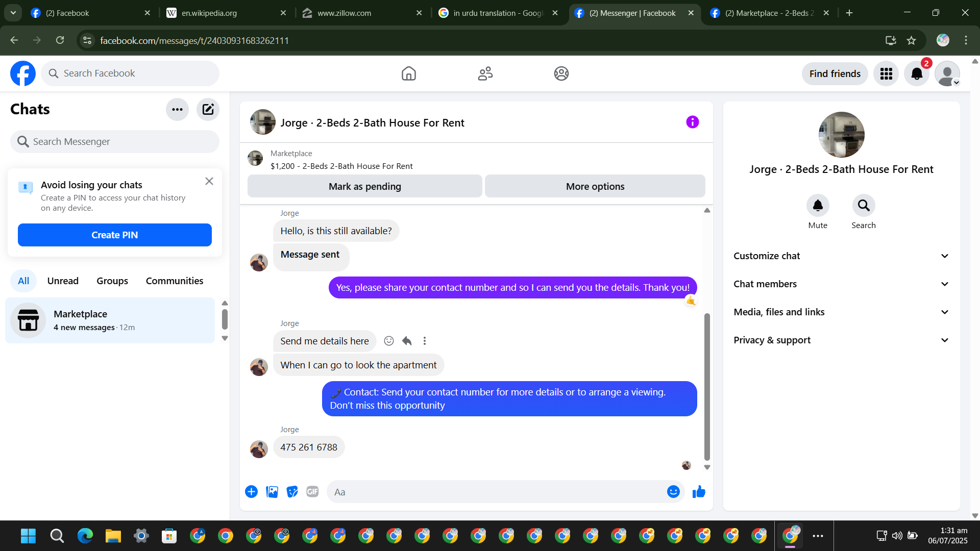Expand the Customize chat section
Screen dimensions: 980x551
tap(841, 256)
